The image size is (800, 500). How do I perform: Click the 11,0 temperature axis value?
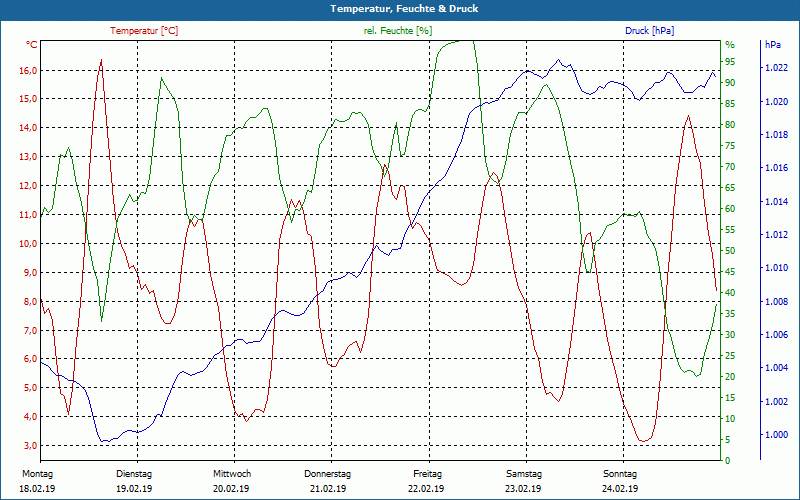28,214
